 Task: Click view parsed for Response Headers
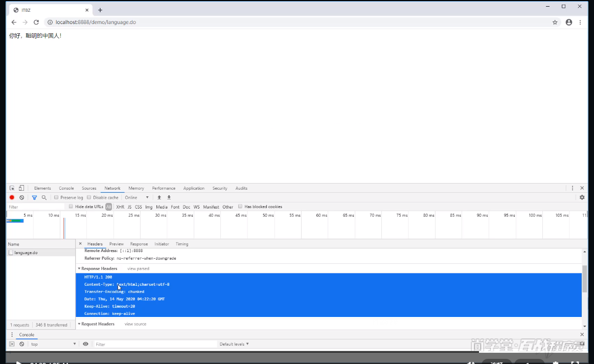point(138,268)
